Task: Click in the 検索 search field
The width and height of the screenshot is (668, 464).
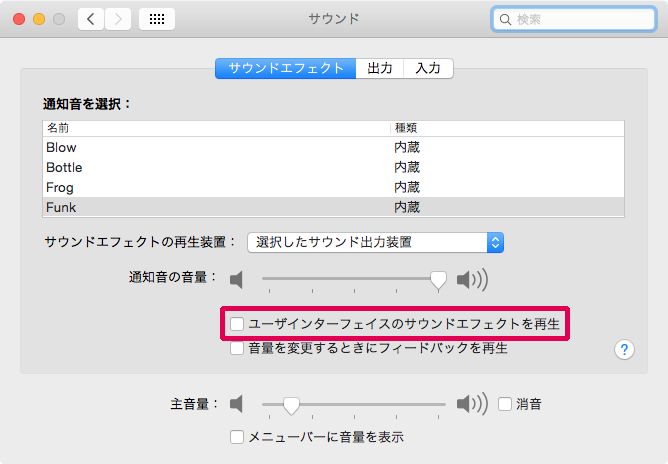Action: [x=573, y=20]
